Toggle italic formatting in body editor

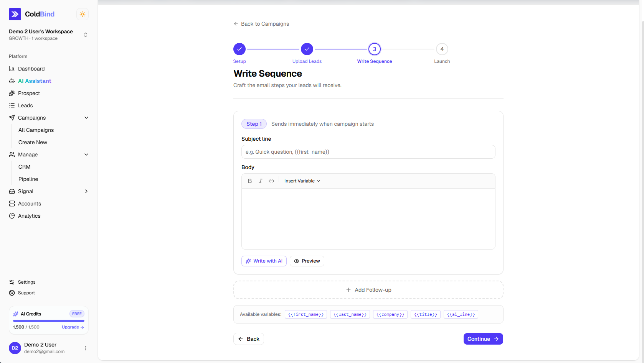coord(261,181)
